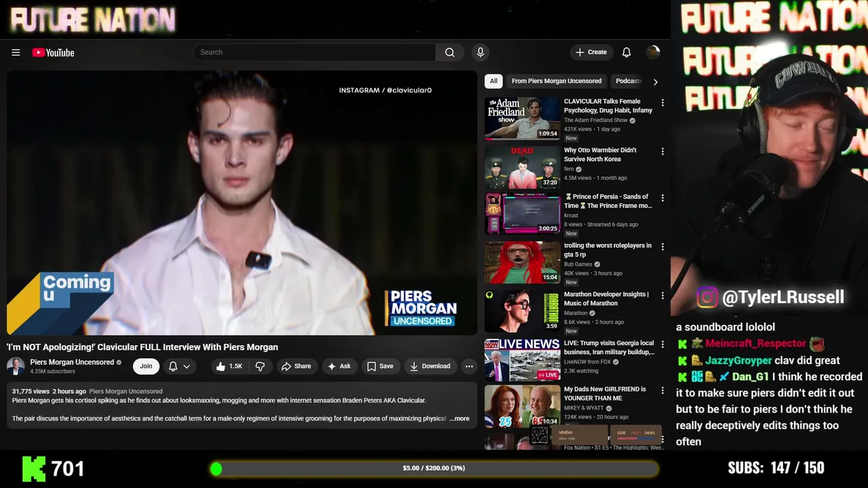Click the @TylerLRussell Instagram overlay

pyautogui.click(x=771, y=297)
